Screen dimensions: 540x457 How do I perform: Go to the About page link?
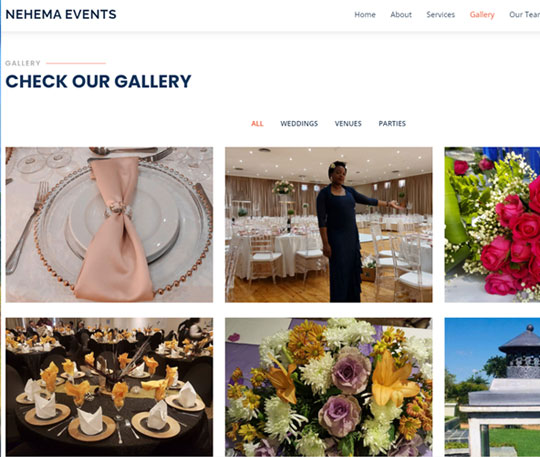401,15
